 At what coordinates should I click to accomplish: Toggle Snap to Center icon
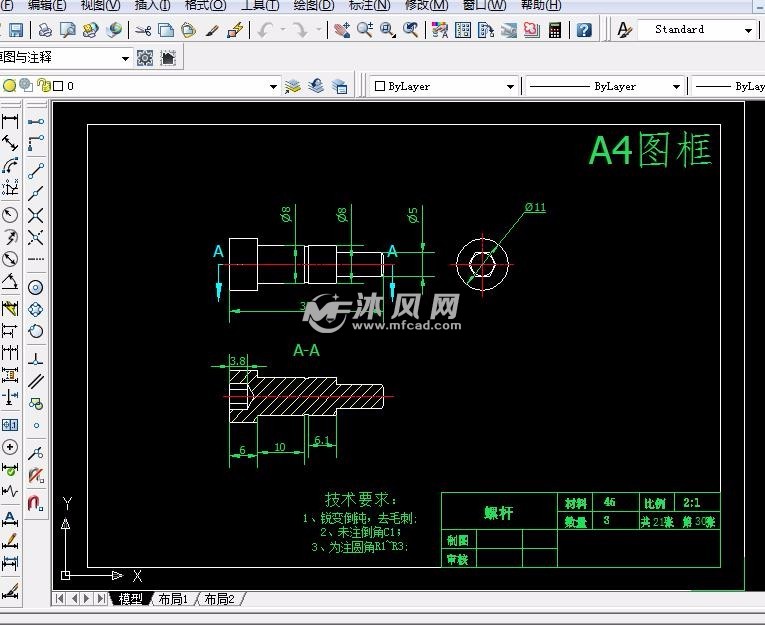point(36,287)
